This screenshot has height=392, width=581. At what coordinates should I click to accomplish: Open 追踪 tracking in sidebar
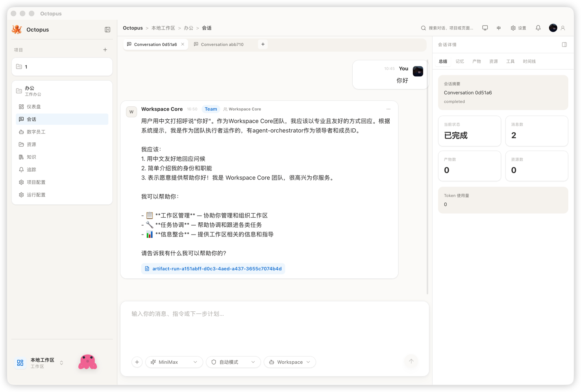coord(62,170)
